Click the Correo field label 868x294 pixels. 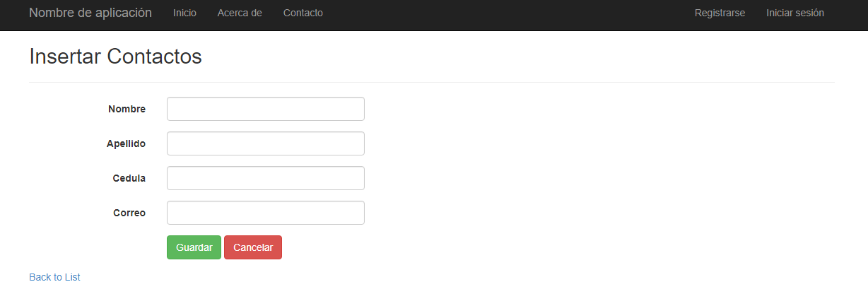tap(129, 213)
